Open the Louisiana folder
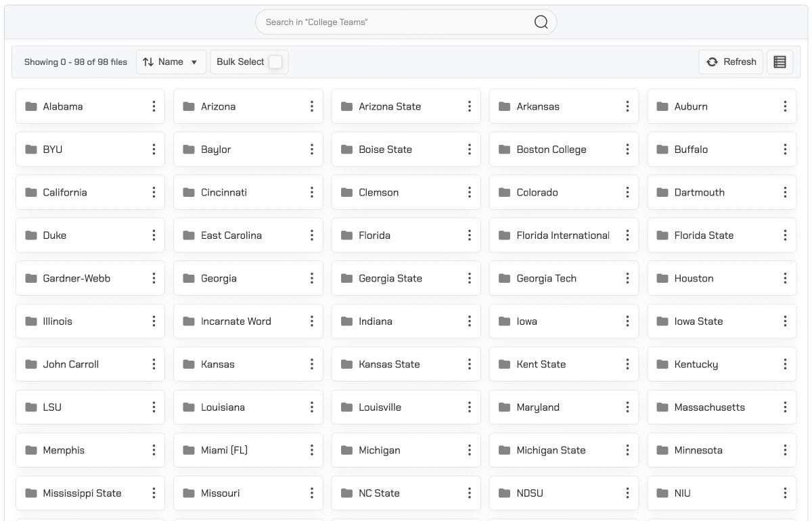This screenshot has height=521, width=812. tap(248, 407)
